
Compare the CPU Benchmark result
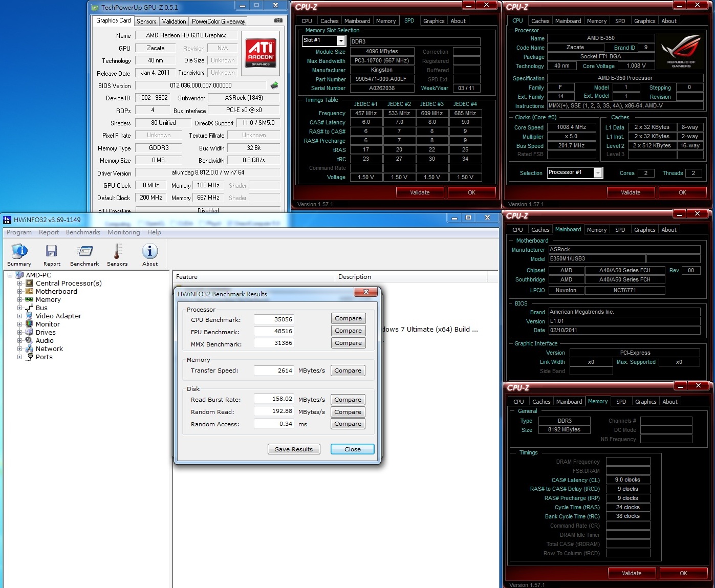tap(348, 318)
